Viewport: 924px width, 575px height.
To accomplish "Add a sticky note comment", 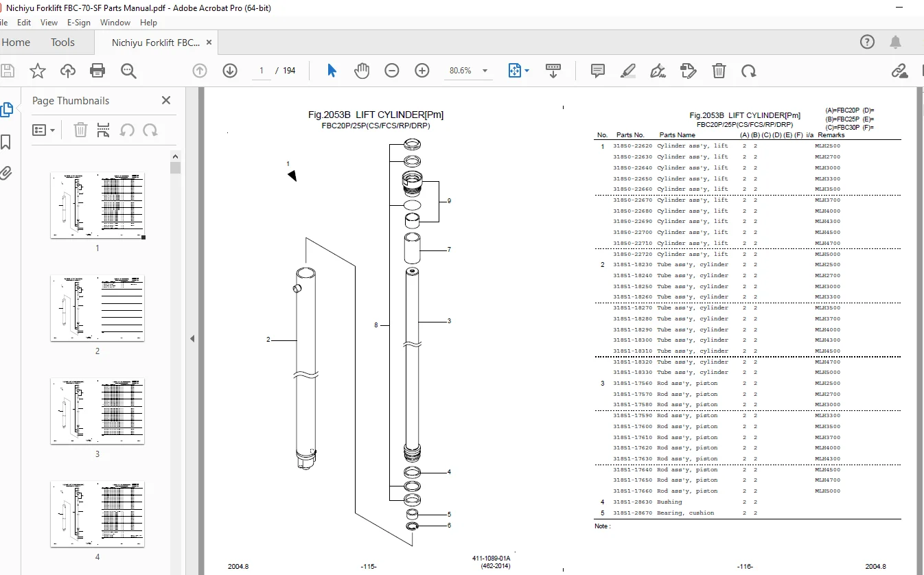I will [598, 71].
